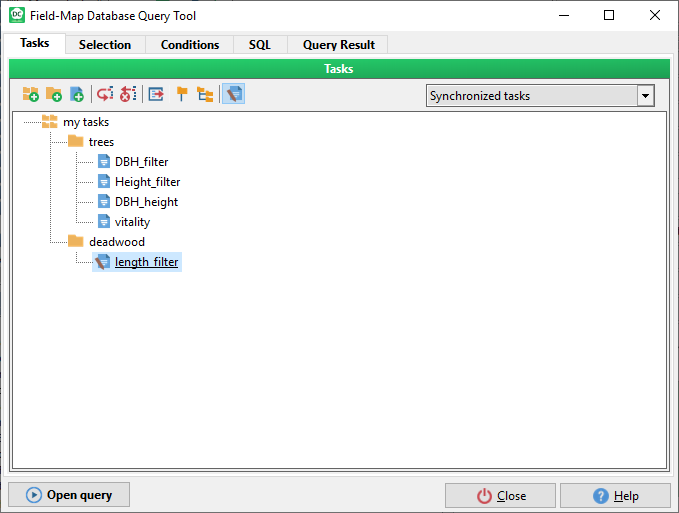
Task: Open the Synchronized tasks dropdown
Action: 645,96
